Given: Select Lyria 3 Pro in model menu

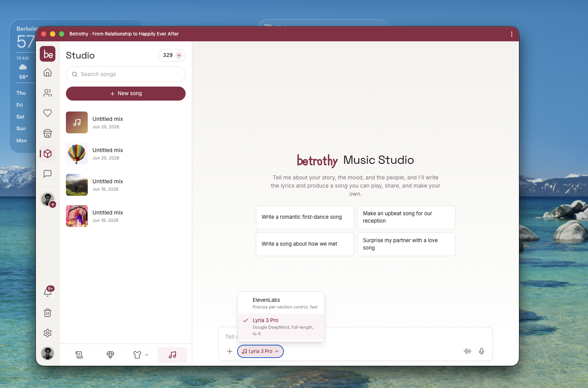Looking at the screenshot, I should pyautogui.click(x=281, y=327).
